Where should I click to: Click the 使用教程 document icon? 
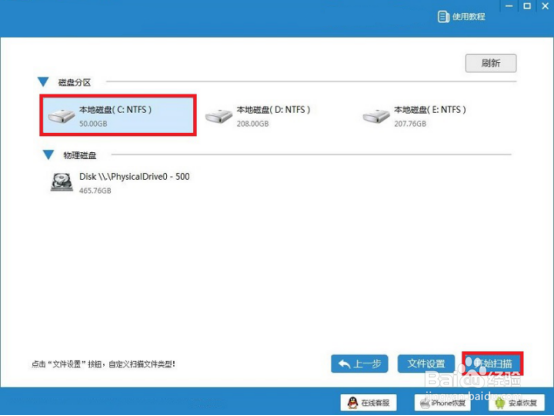click(x=443, y=17)
